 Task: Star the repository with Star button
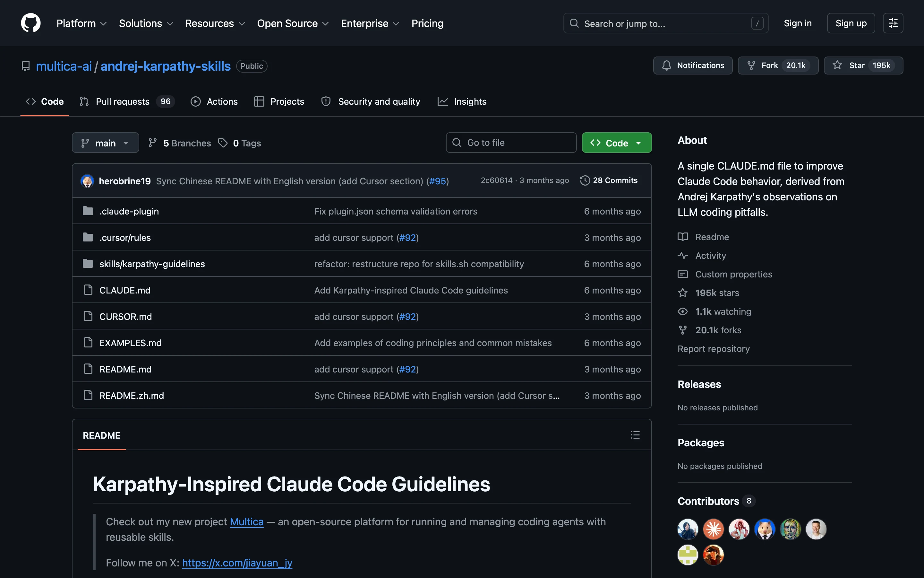pos(863,66)
